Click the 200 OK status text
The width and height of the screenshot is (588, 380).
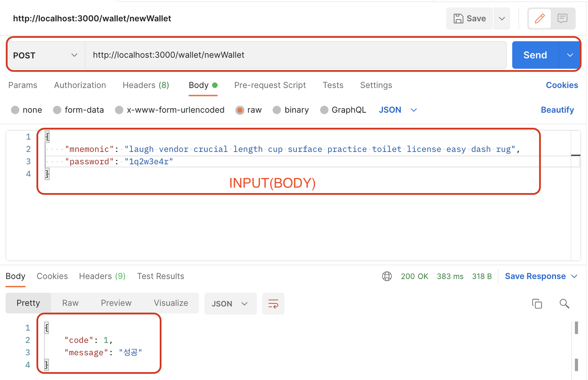(x=414, y=276)
